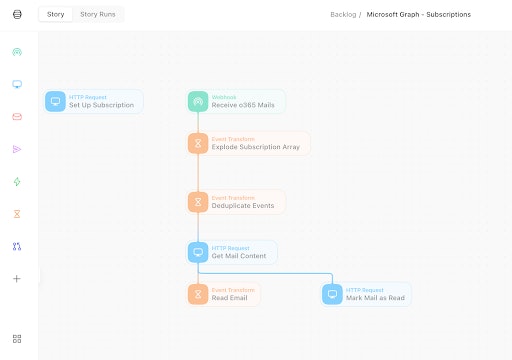
Task: Select the Deduplicate Events node
Action: [236, 202]
